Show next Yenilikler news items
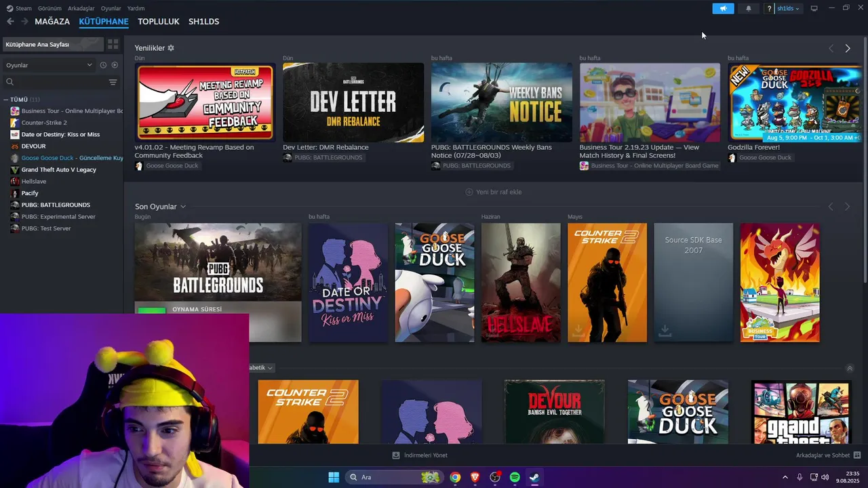 [x=848, y=48]
